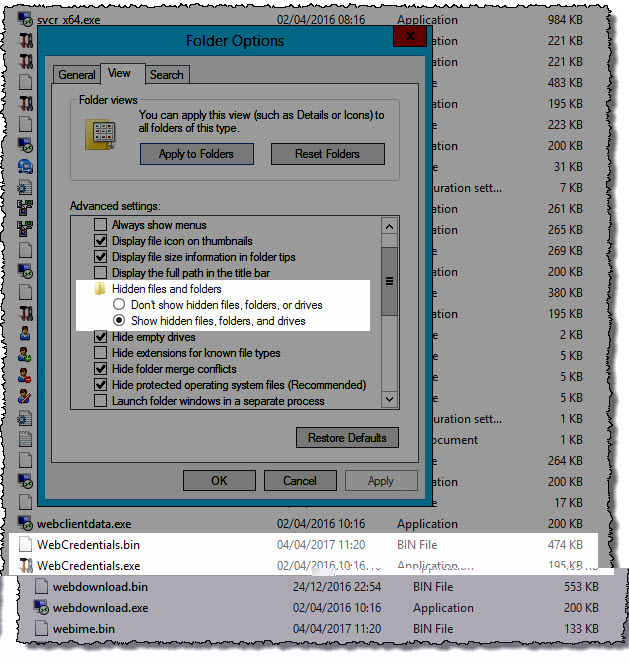Image resolution: width=629 pixels, height=664 pixels.
Task: Click the webdownload.exe application icon
Action: pyautogui.click(x=41, y=608)
